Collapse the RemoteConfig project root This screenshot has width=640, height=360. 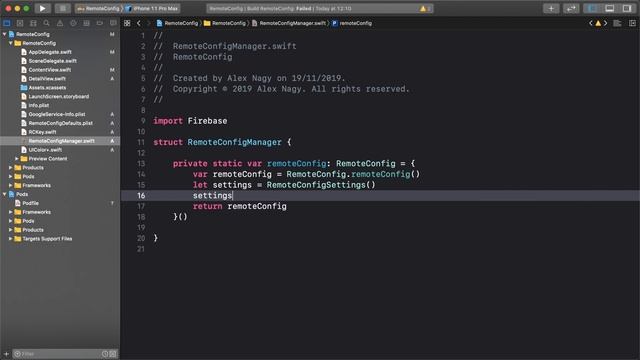[x=4, y=34]
